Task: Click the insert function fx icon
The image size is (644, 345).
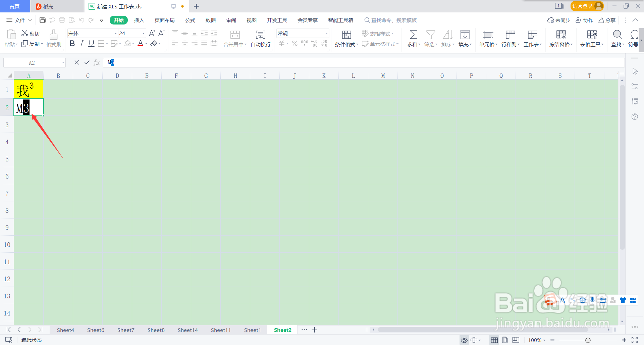Action: [x=97, y=62]
